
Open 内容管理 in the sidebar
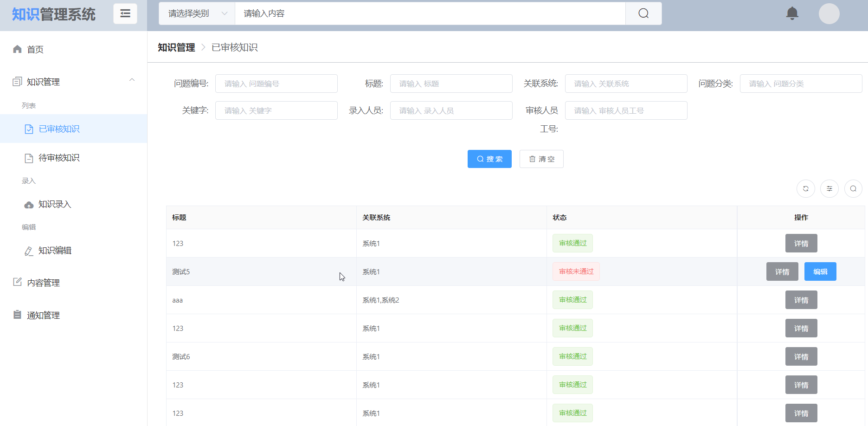pos(74,283)
